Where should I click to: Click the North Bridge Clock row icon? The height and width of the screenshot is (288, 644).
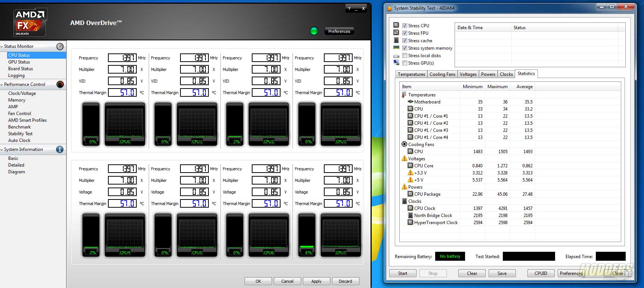click(x=410, y=215)
